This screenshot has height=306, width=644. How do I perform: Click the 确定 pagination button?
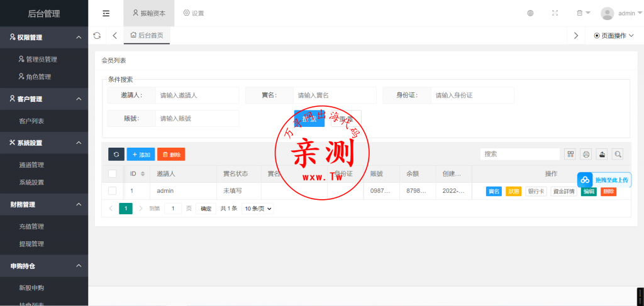(206, 209)
